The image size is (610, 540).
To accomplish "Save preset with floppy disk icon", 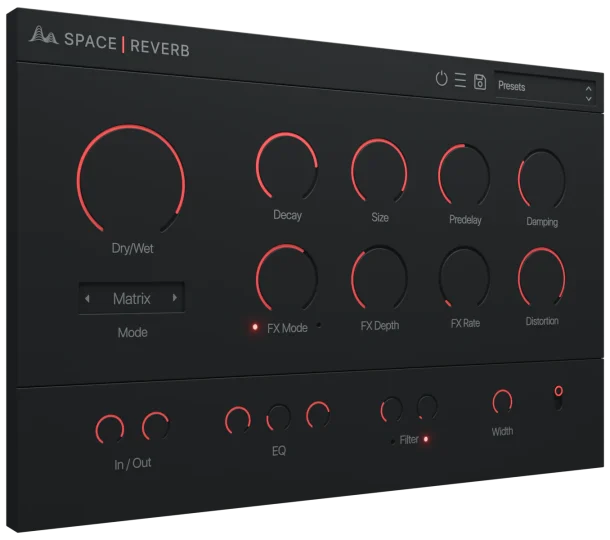I will (x=480, y=82).
